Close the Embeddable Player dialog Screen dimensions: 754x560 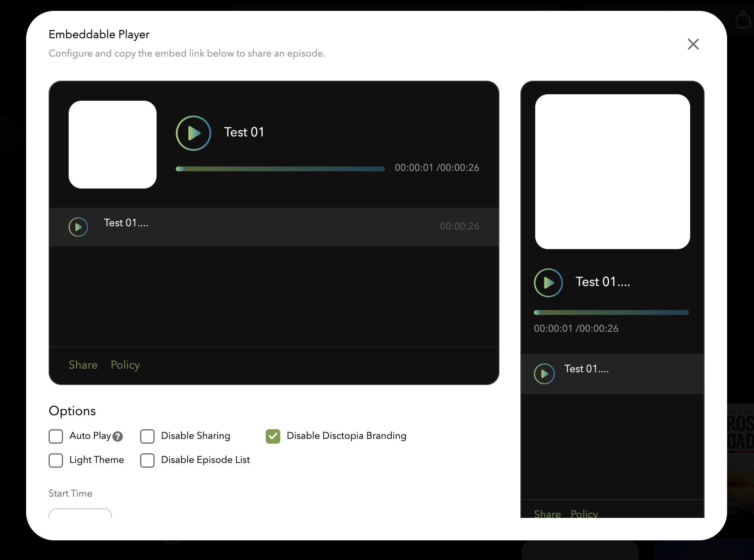pyautogui.click(x=693, y=44)
